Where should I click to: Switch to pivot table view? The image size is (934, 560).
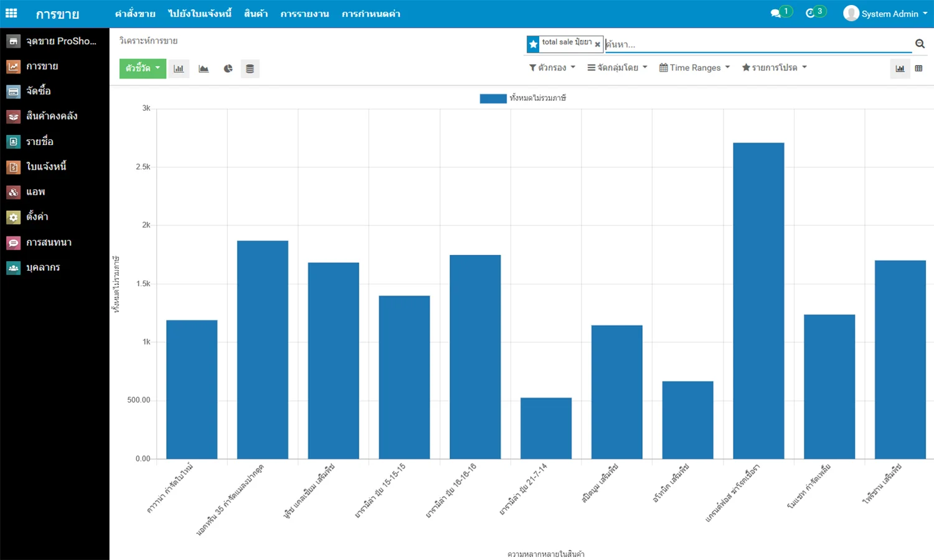tap(918, 68)
